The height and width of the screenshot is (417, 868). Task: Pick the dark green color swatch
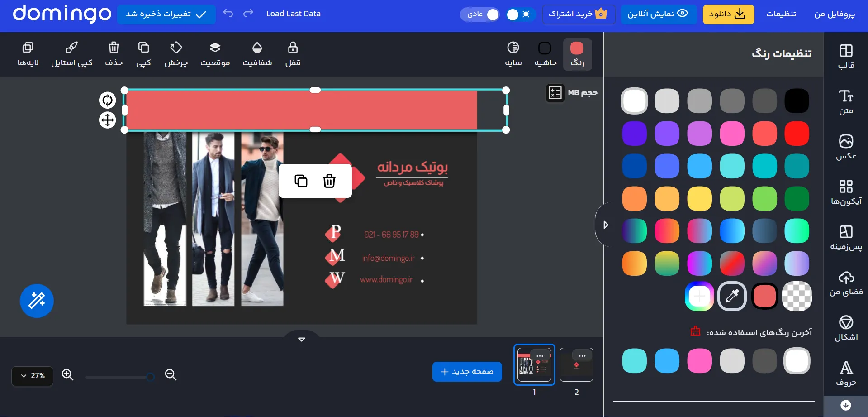pyautogui.click(x=797, y=198)
